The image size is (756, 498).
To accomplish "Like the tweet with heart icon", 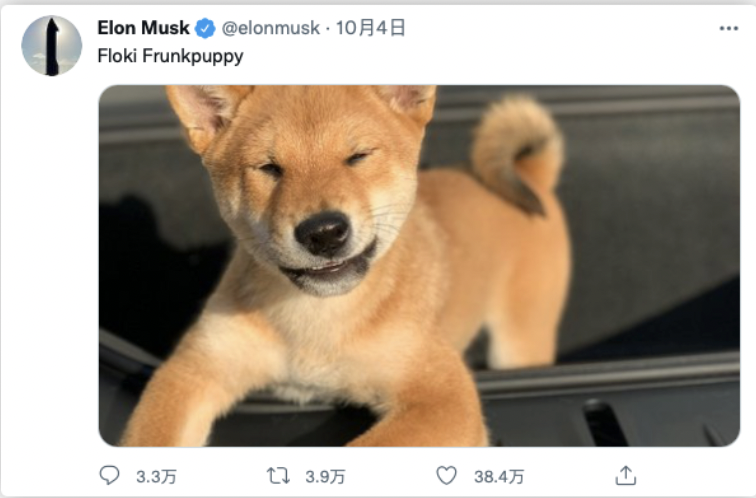I will 446,475.
